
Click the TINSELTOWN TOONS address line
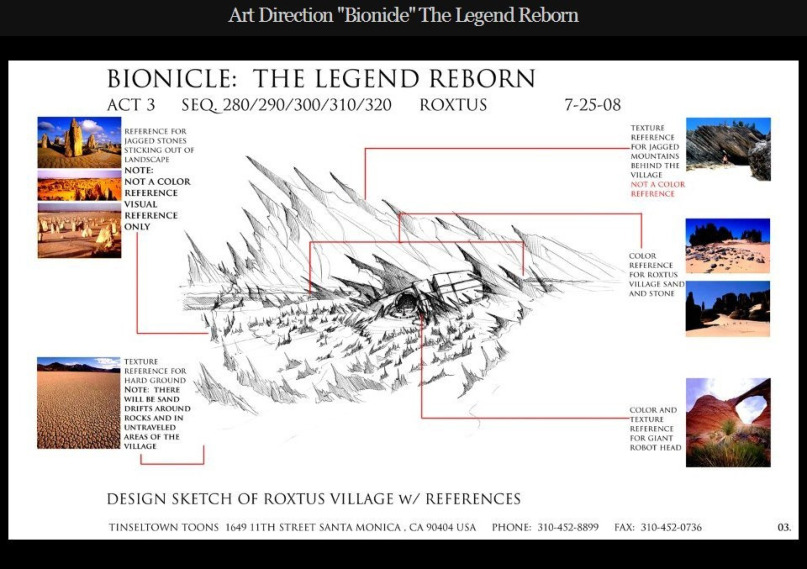(x=292, y=527)
